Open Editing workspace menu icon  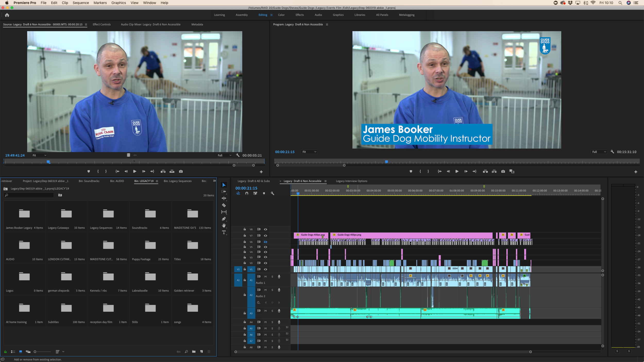[x=271, y=15]
